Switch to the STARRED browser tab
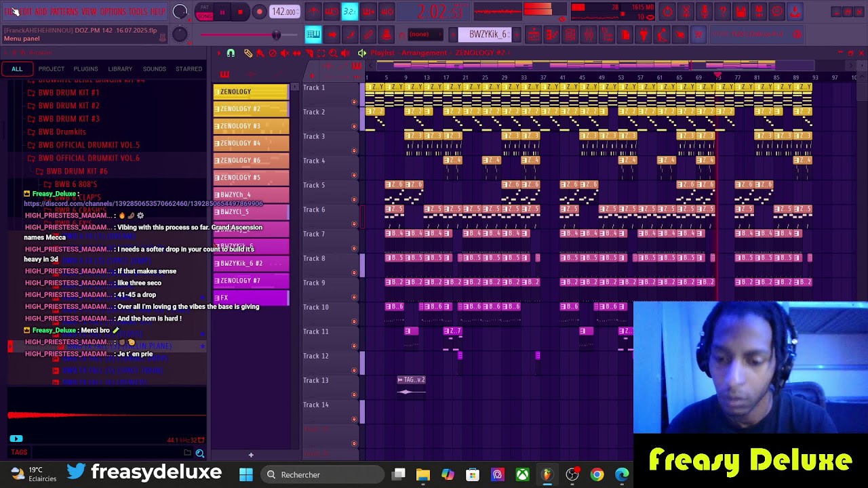The width and height of the screenshot is (868, 488). (189, 68)
